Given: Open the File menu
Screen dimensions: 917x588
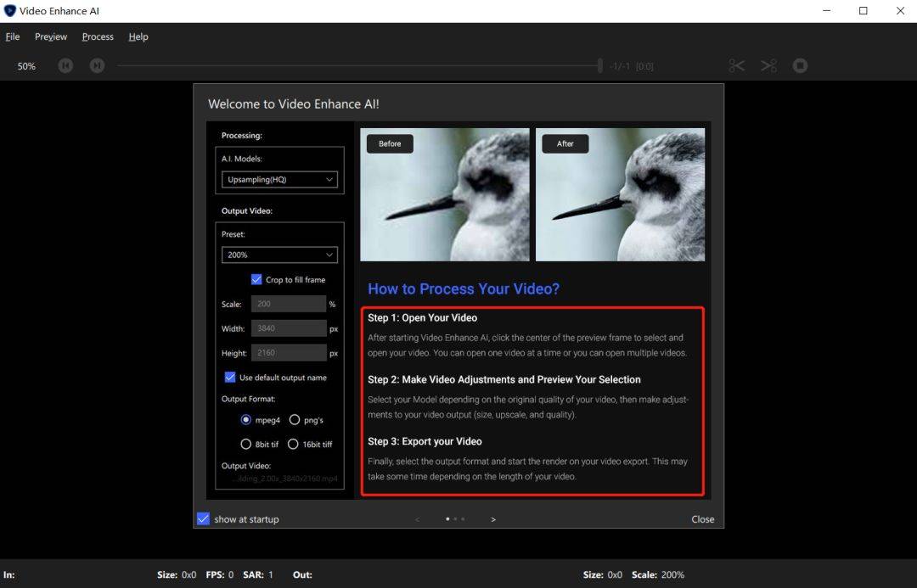Looking at the screenshot, I should 12,36.
